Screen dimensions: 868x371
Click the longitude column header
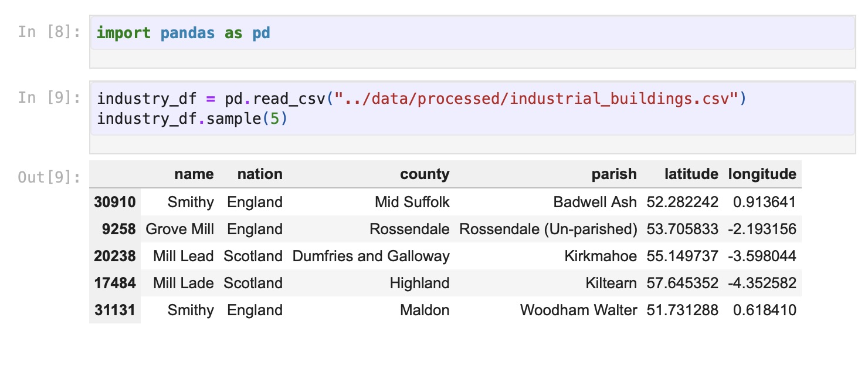pyautogui.click(x=762, y=174)
